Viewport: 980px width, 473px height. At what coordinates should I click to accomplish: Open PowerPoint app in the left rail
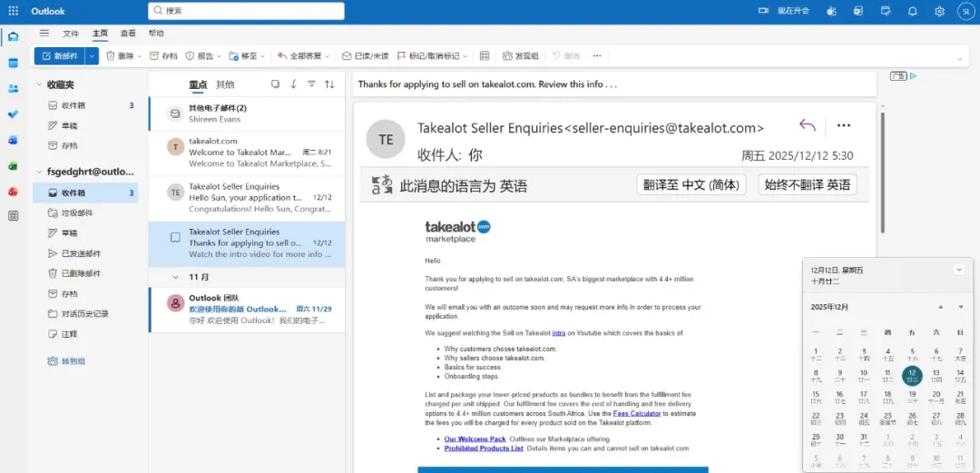point(13,191)
